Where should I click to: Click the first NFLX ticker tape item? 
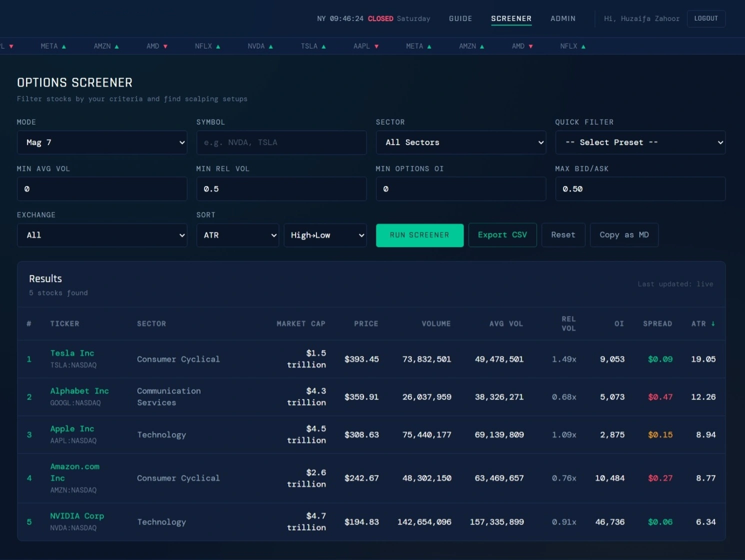click(207, 46)
